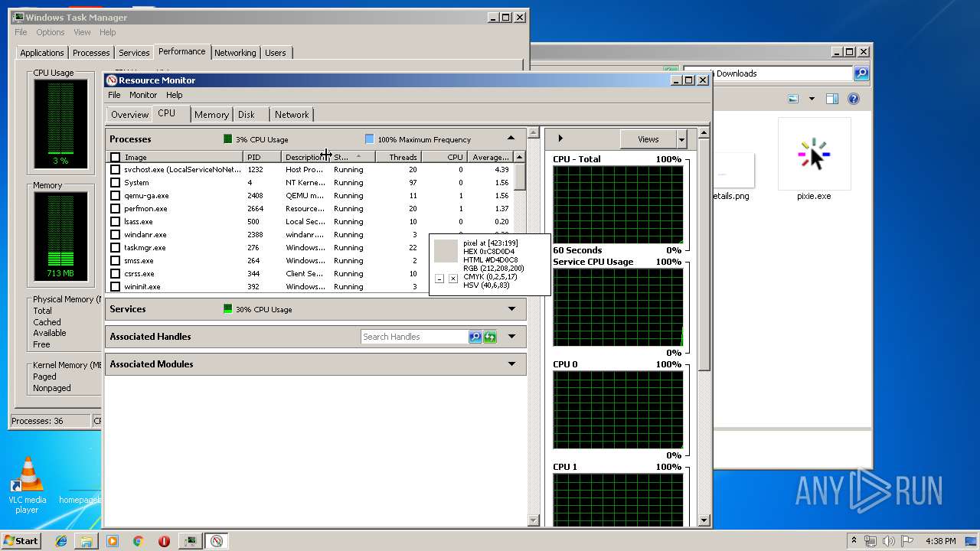The height and width of the screenshot is (551, 980).
Task: Switch to the Overview tab
Action: [x=129, y=115]
